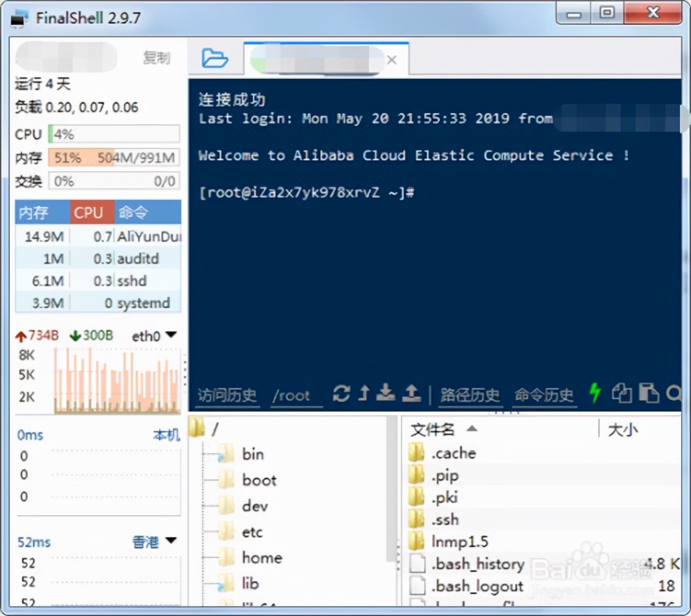Click the /root path field

[x=292, y=396]
